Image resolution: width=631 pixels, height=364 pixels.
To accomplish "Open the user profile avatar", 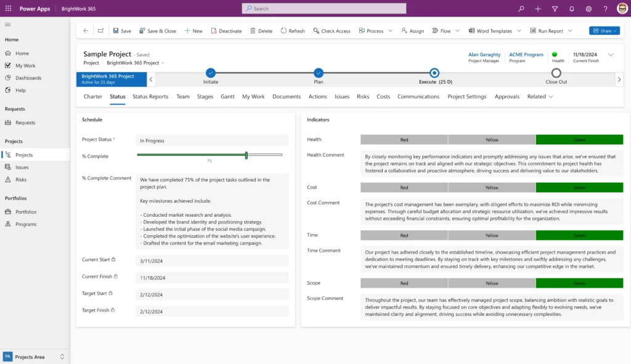I will point(622,9).
